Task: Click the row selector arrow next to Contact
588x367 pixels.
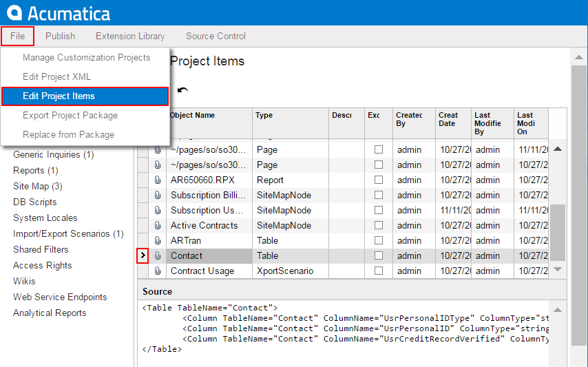Action: click(x=143, y=256)
